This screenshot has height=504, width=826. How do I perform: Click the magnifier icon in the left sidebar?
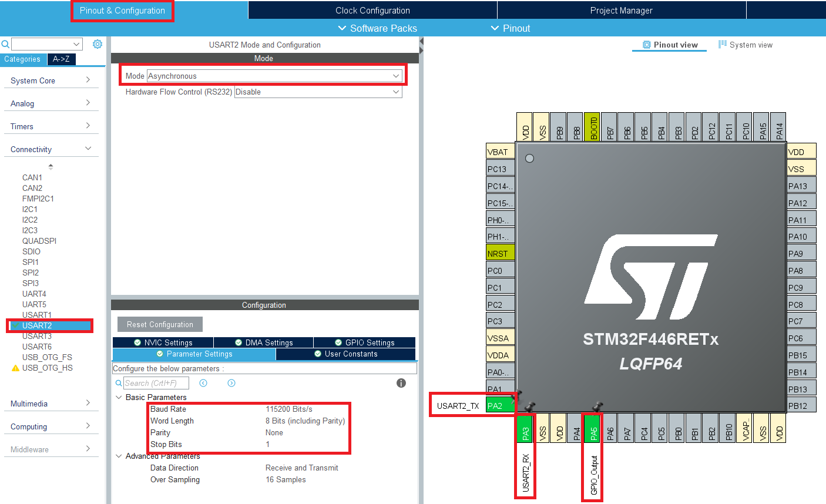pos(5,44)
